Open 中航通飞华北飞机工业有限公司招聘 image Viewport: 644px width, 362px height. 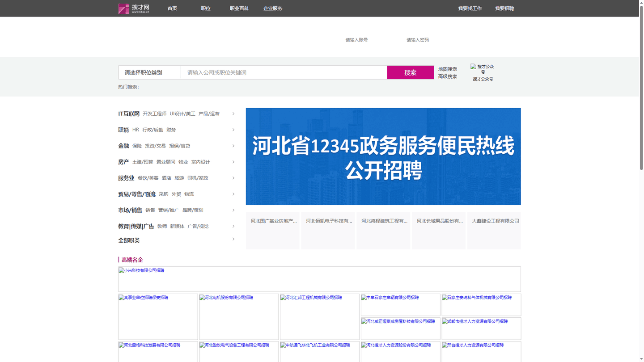point(320,352)
